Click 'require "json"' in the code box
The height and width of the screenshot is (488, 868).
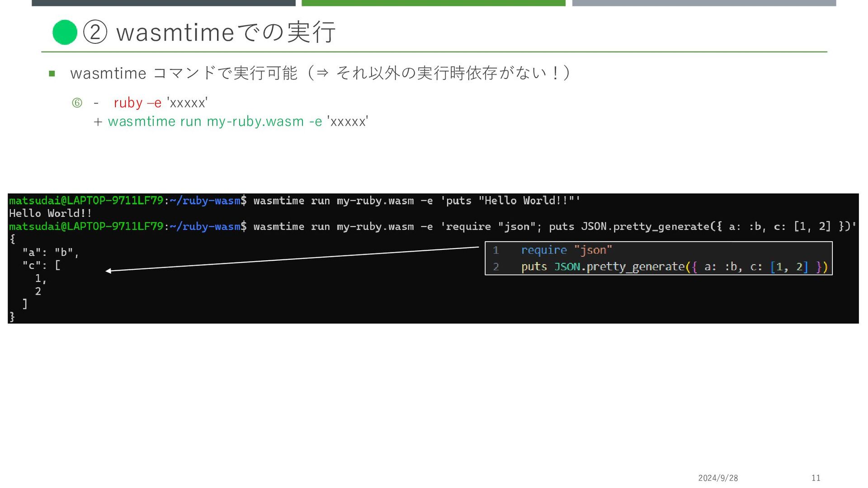tap(566, 250)
